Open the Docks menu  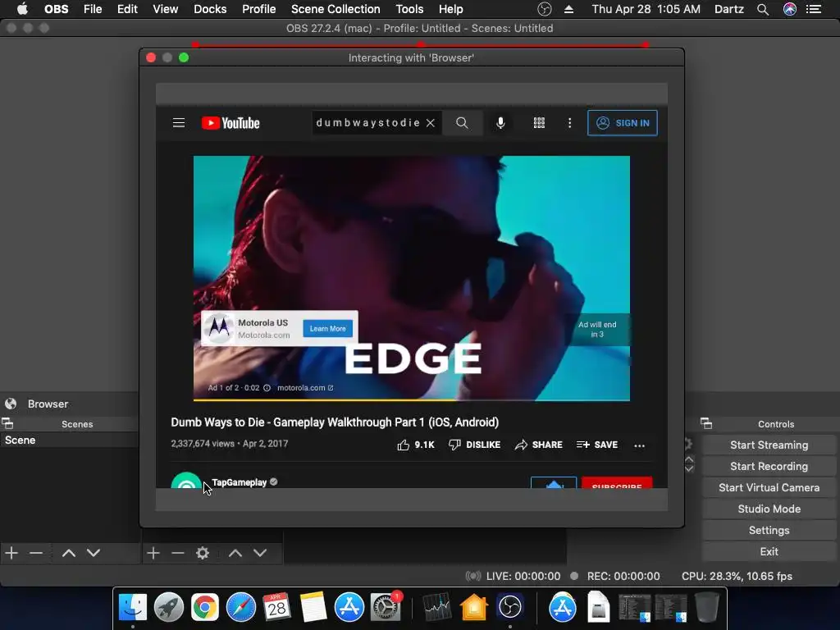[x=210, y=9]
